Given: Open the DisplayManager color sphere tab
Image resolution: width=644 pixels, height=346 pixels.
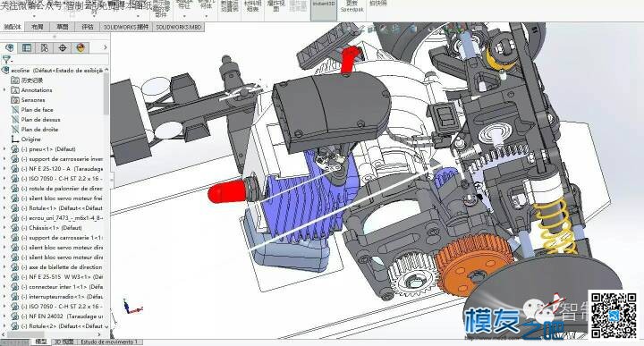Looking at the screenshot, I should tap(80, 47).
